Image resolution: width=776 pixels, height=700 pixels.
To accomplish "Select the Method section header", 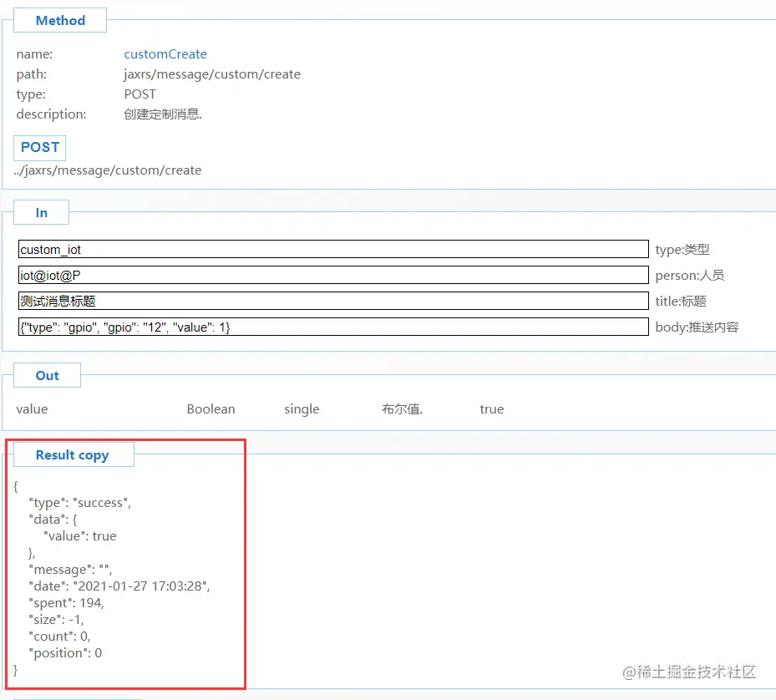I will tap(60, 20).
